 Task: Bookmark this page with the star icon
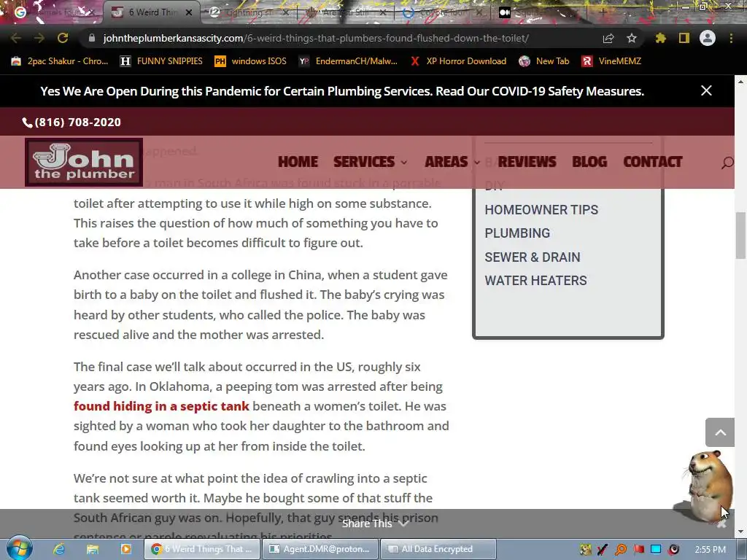click(632, 38)
